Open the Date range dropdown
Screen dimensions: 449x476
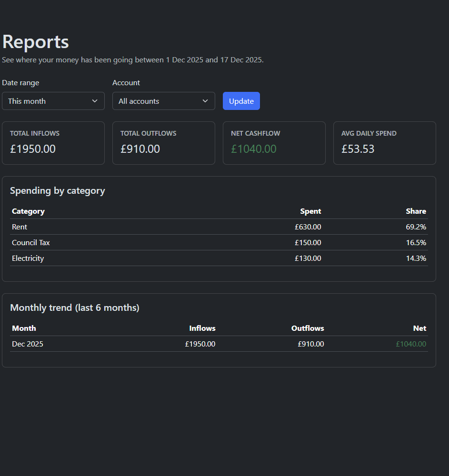click(x=53, y=101)
